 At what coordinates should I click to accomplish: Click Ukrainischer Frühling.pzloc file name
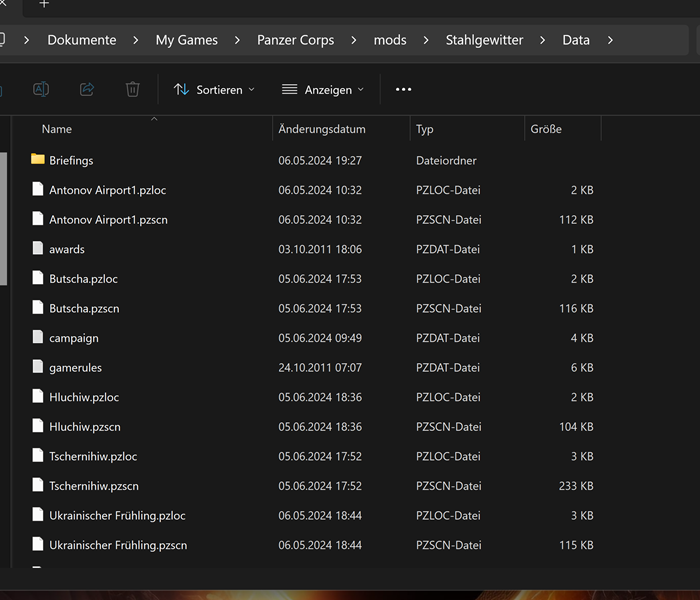point(117,516)
